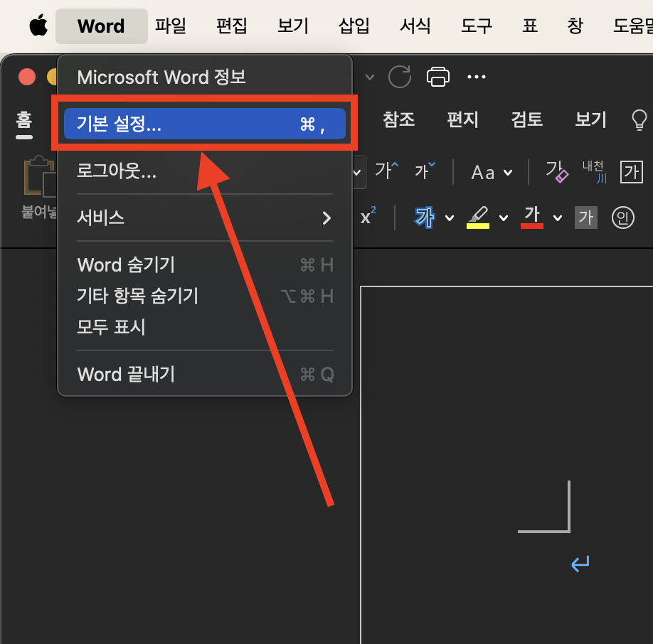Screen dimensions: 653x644
Task: Open the 파일 menu
Action: (x=170, y=26)
